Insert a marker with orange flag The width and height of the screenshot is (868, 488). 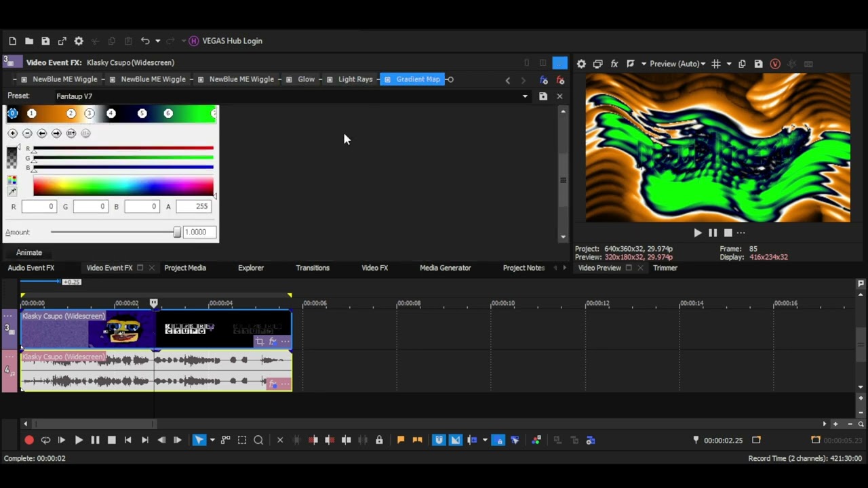tap(401, 441)
